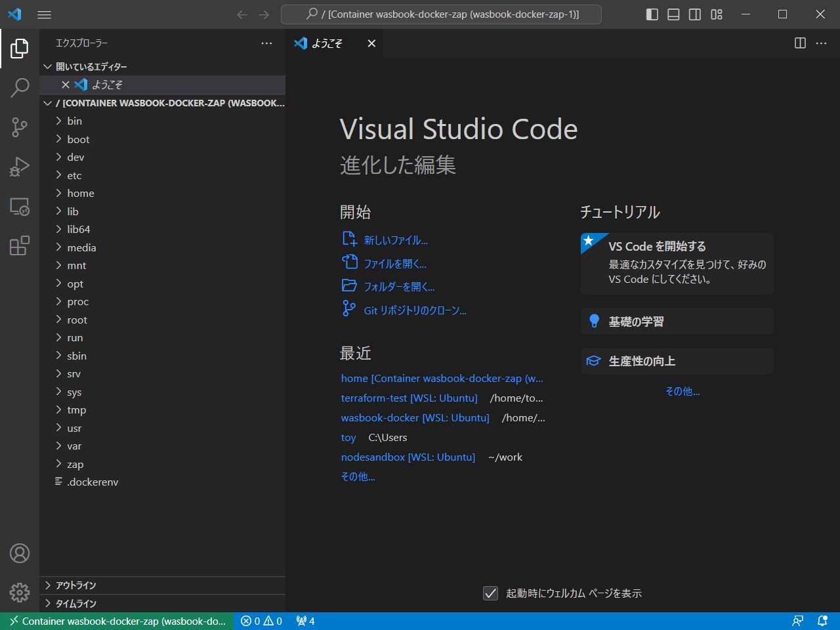Toggle the bottom panel layout icon

tap(673, 14)
